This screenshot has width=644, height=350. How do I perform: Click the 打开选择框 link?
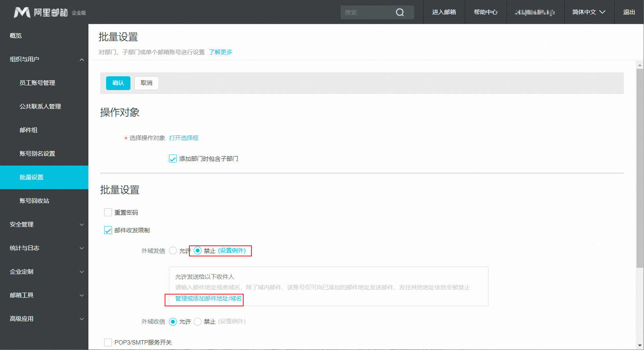[x=184, y=138]
